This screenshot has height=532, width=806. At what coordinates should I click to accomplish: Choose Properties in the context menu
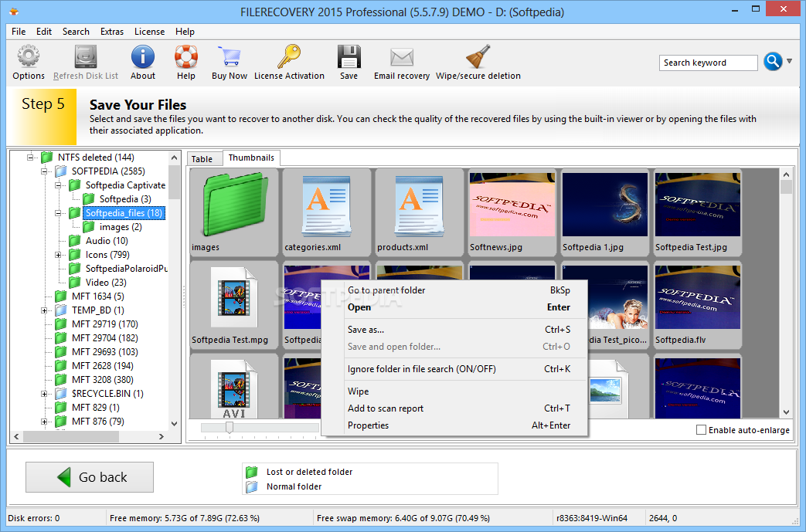coord(454,425)
